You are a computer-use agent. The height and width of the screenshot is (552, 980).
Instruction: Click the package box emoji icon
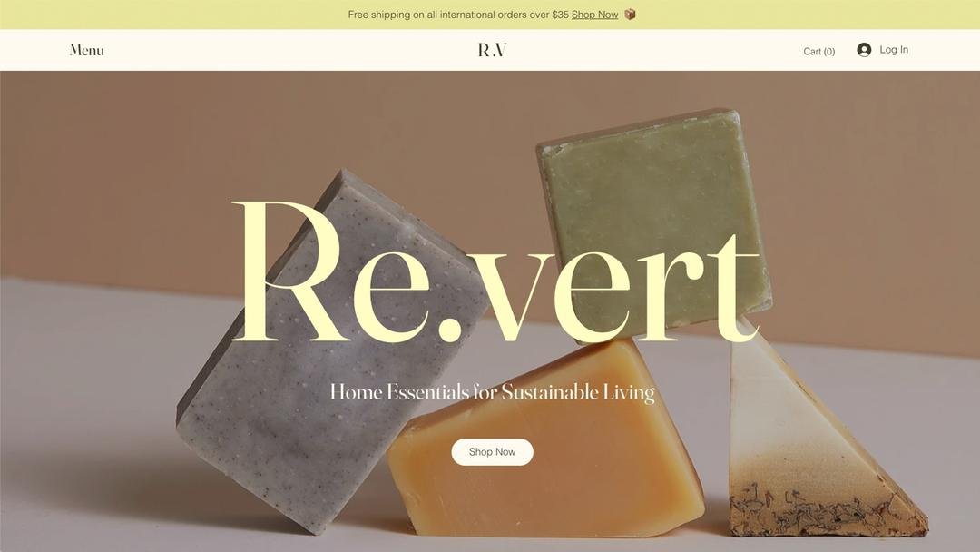click(x=630, y=14)
